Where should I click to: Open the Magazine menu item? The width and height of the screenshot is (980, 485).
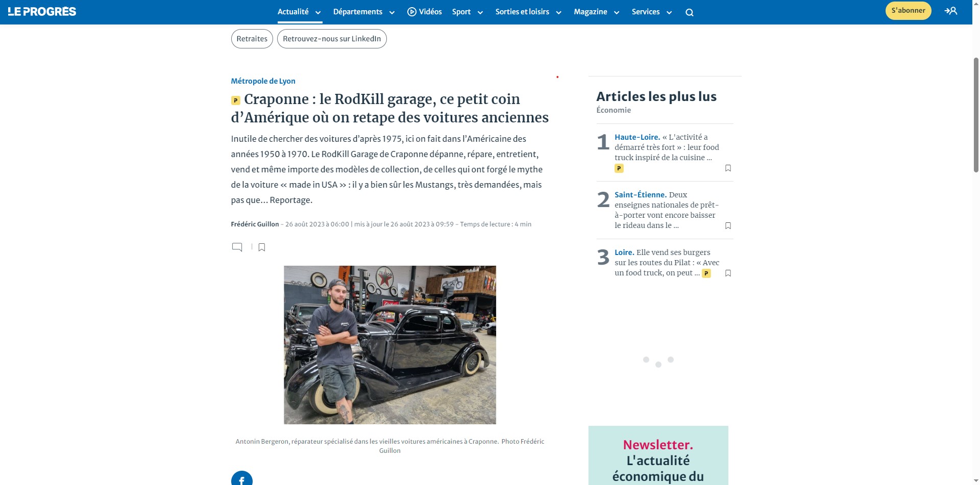pyautogui.click(x=591, y=12)
